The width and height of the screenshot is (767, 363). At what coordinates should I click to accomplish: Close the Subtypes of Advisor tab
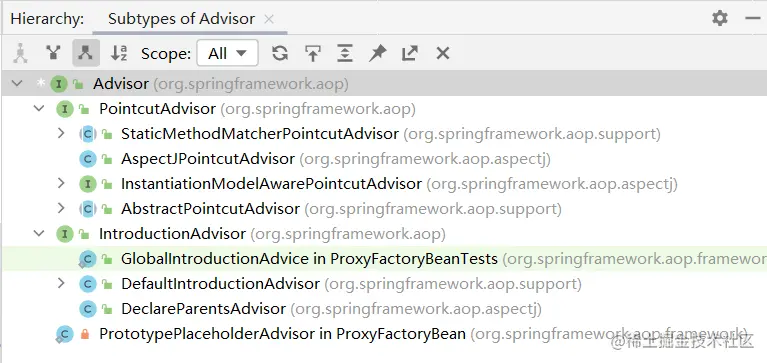269,19
